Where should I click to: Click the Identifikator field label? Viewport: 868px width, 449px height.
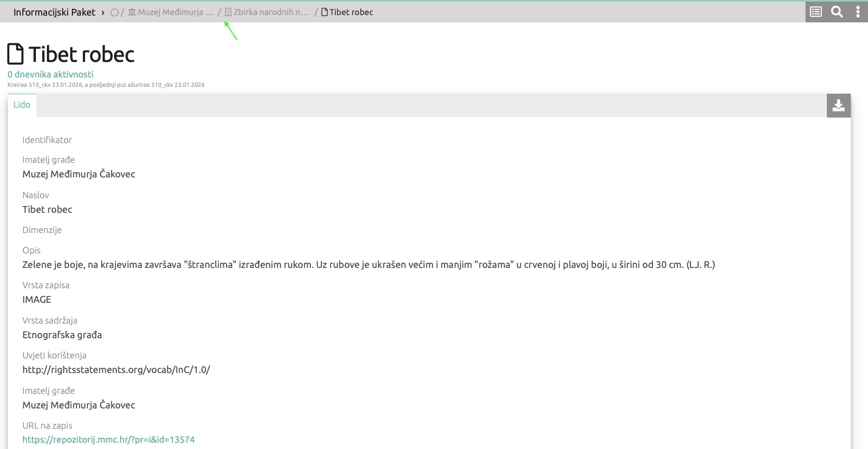pos(47,140)
